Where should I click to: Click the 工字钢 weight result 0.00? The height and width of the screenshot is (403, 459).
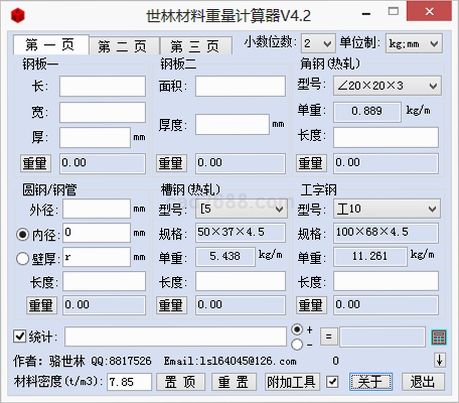pyautogui.click(x=386, y=305)
